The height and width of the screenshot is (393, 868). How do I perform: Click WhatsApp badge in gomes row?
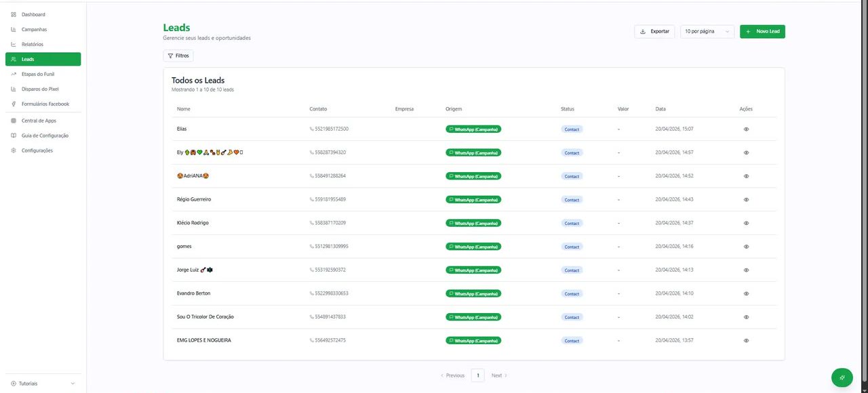click(473, 247)
